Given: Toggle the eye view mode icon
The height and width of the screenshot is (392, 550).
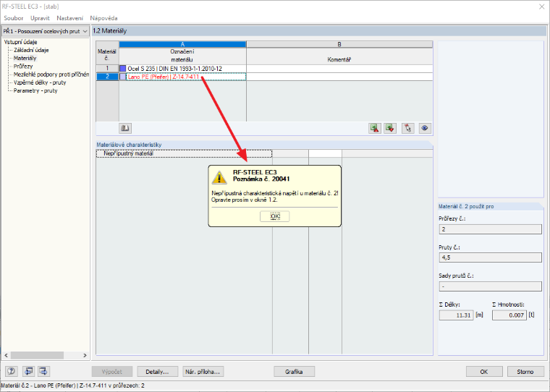Looking at the screenshot, I should [425, 128].
